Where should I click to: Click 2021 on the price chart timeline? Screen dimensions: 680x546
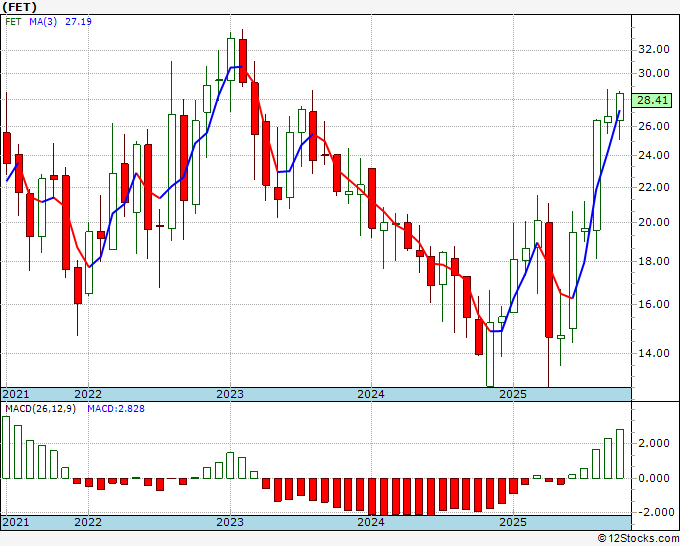[16, 394]
